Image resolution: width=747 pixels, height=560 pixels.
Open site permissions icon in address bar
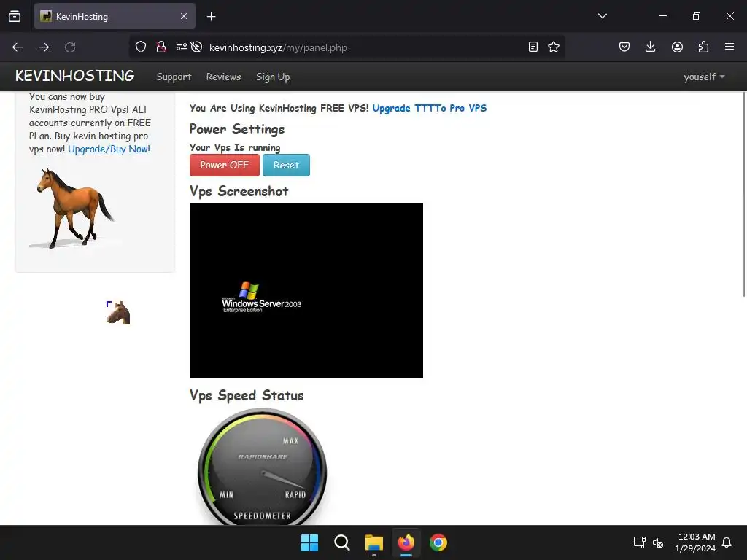[181, 47]
